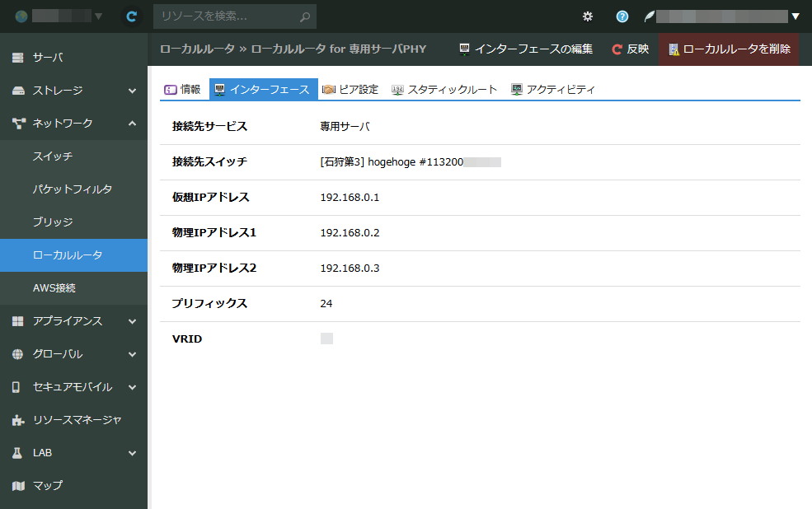Click the red 反映 reload icon
This screenshot has height=509, width=812.
[x=617, y=49]
